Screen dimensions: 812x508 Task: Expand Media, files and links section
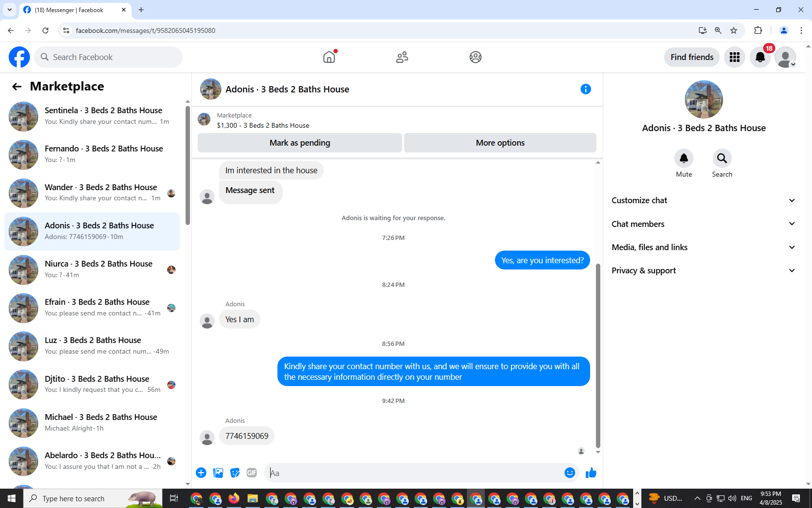point(703,247)
